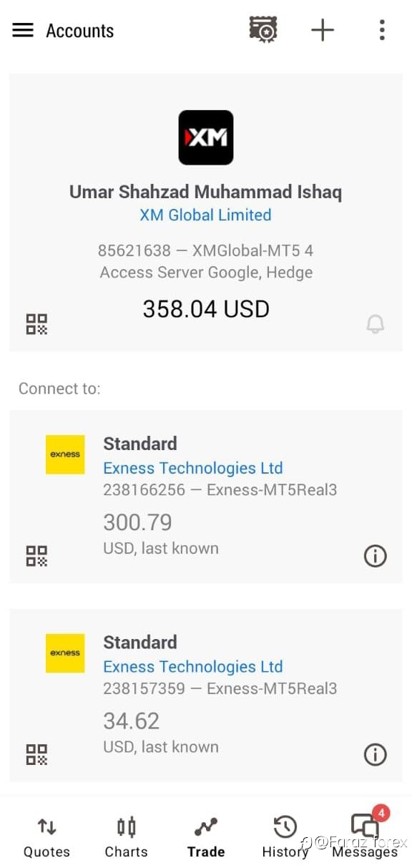
Task: Switch to the History tab
Action: point(285,837)
